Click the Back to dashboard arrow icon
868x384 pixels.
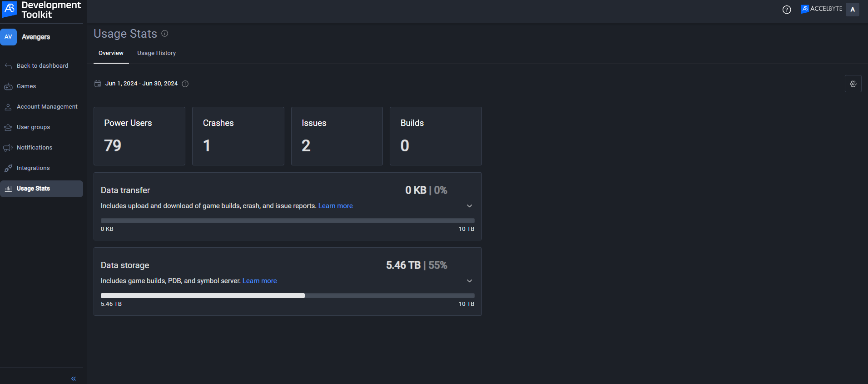point(8,66)
